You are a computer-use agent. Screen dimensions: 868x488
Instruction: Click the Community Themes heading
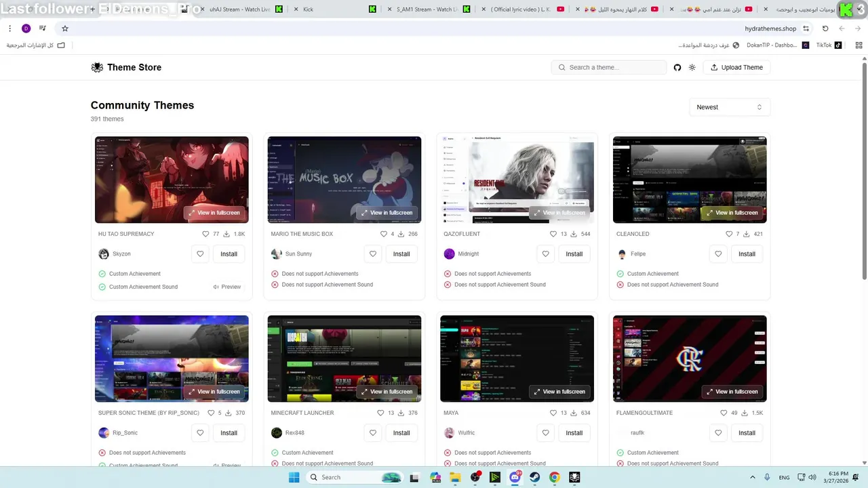tap(142, 105)
